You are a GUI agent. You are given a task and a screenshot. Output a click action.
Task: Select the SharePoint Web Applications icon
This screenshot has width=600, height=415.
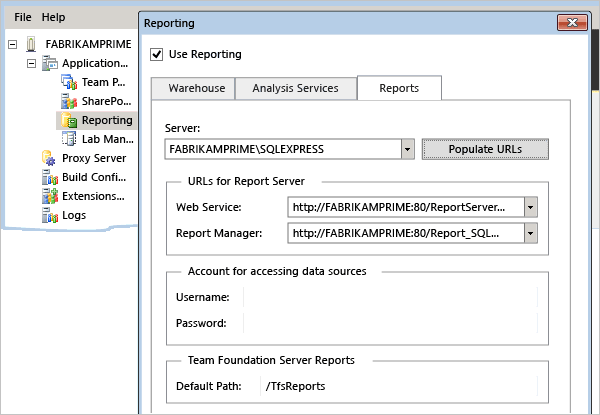[68, 102]
